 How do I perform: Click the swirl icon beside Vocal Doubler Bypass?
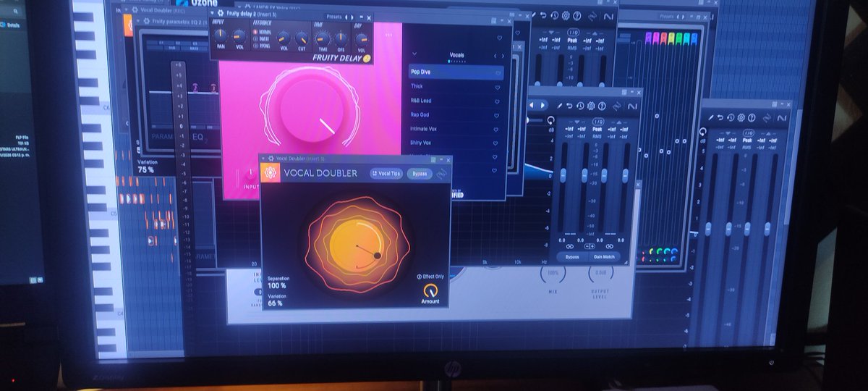tap(441, 174)
